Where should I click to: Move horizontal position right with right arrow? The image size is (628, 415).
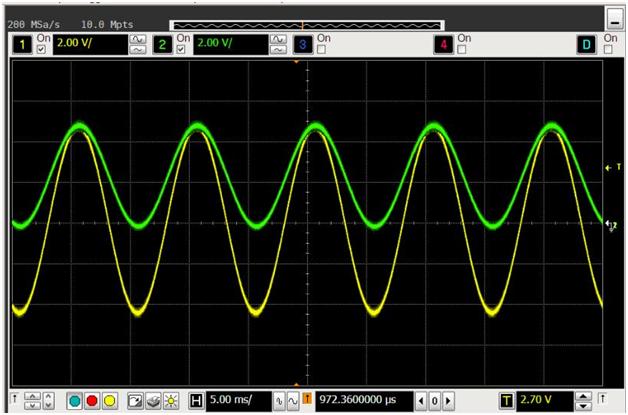point(449,401)
